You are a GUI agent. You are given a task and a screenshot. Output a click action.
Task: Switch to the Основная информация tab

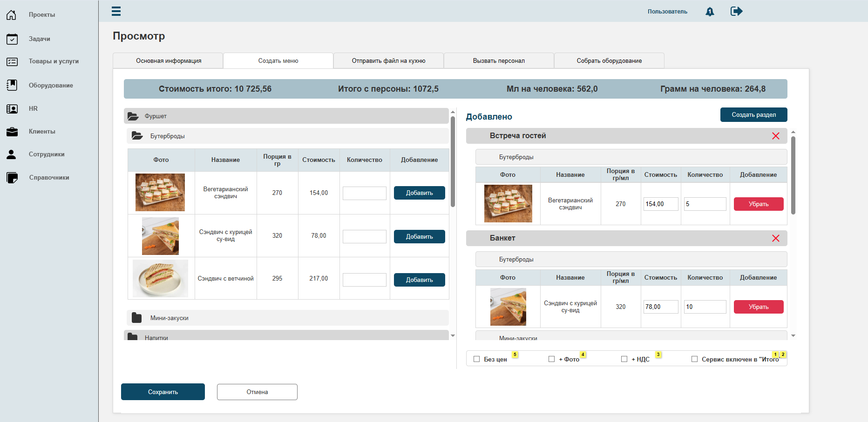click(x=168, y=61)
